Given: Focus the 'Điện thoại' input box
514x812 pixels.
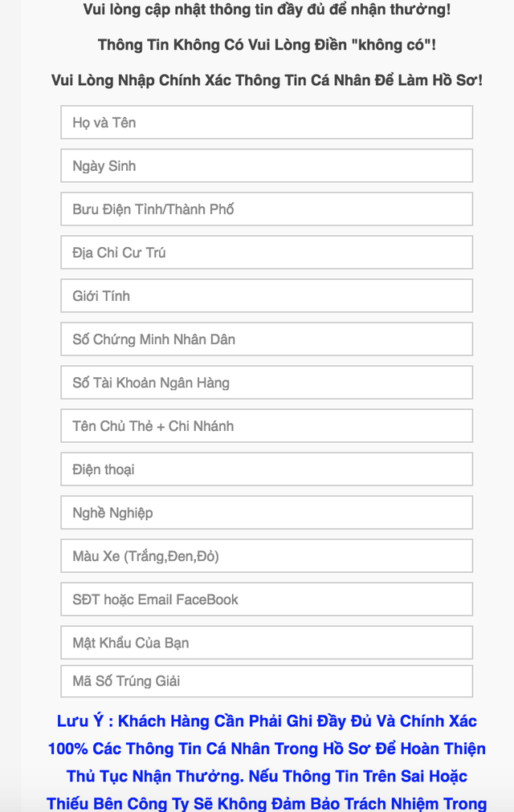Looking at the screenshot, I should point(266,469).
